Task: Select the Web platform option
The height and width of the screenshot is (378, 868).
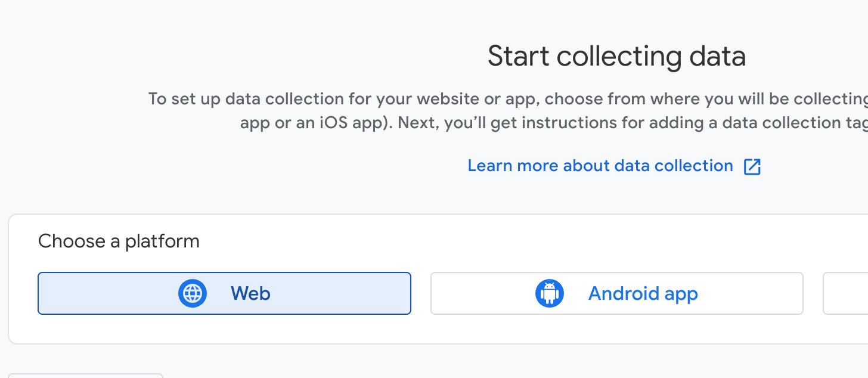Action: click(224, 293)
